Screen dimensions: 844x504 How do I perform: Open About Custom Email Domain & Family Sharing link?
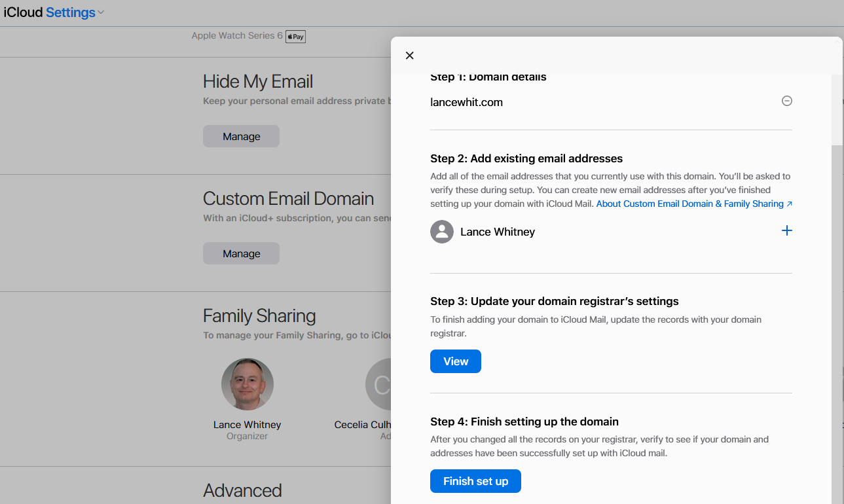coord(695,204)
